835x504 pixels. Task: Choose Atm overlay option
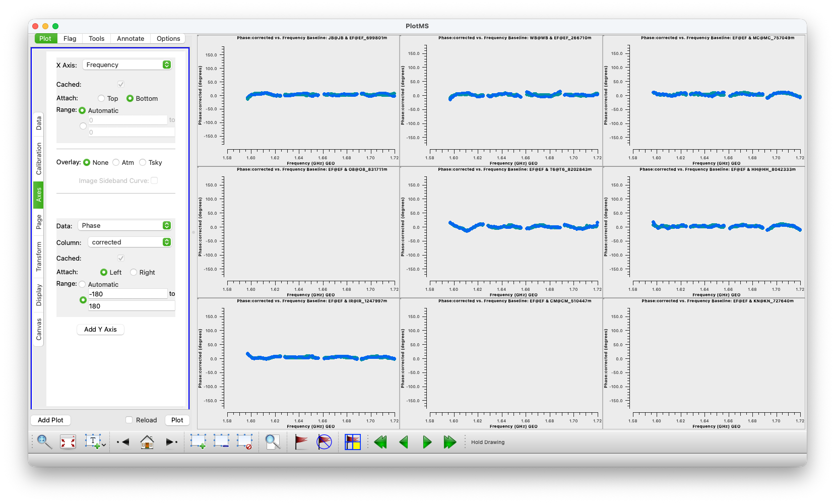(x=116, y=162)
